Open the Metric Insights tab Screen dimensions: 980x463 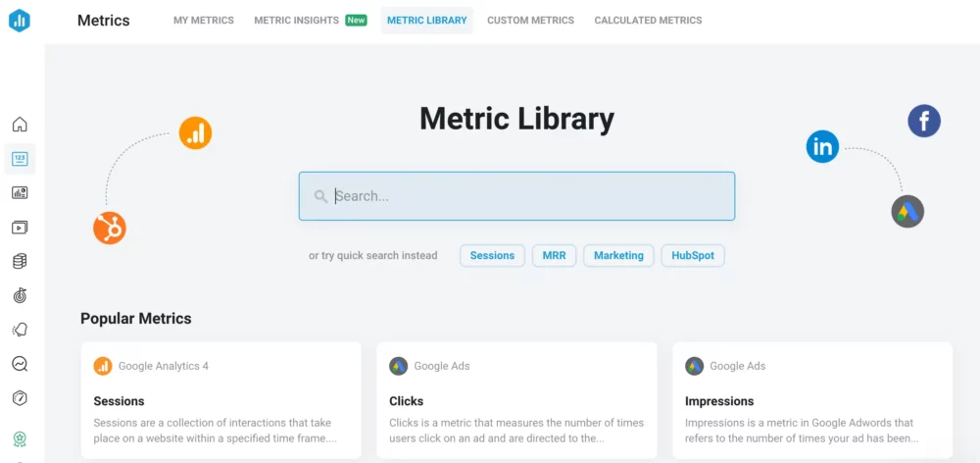click(296, 20)
